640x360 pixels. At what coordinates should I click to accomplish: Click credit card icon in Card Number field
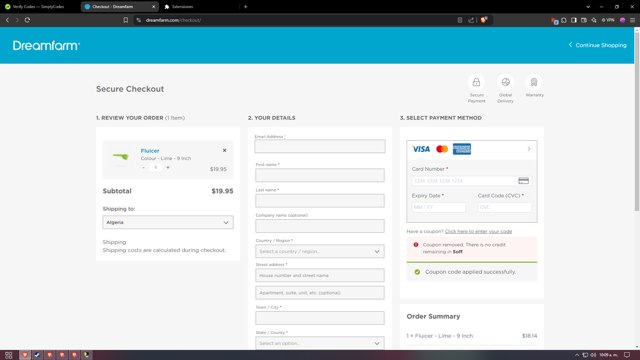click(x=523, y=180)
